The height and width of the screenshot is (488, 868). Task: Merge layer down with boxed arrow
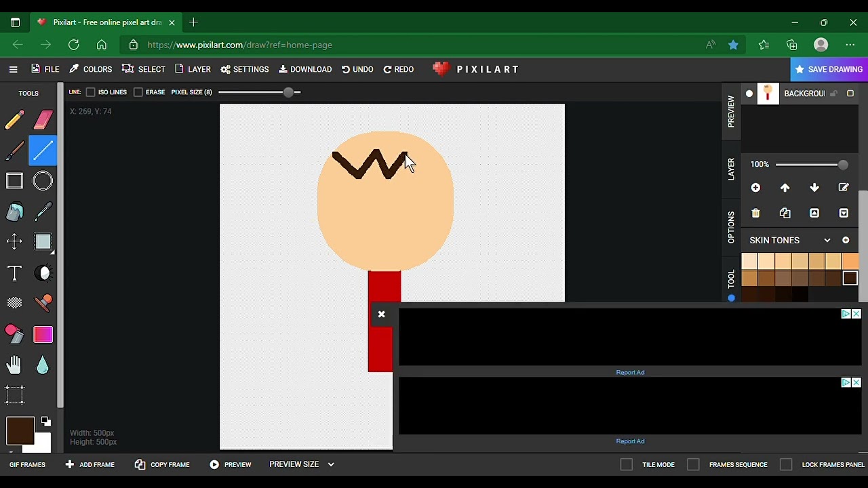pos(844,213)
